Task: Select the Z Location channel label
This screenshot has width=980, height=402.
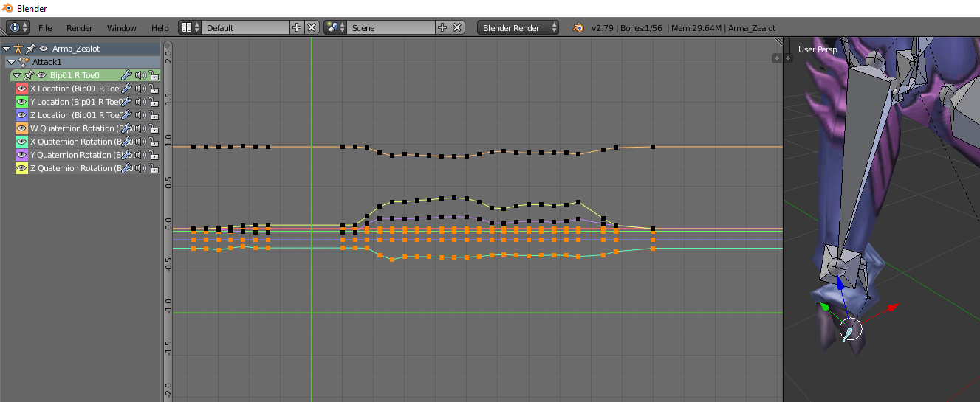Action: 75,115
